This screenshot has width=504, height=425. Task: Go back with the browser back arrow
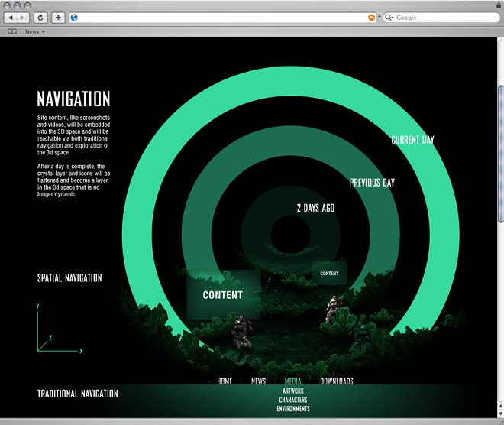pos(11,17)
